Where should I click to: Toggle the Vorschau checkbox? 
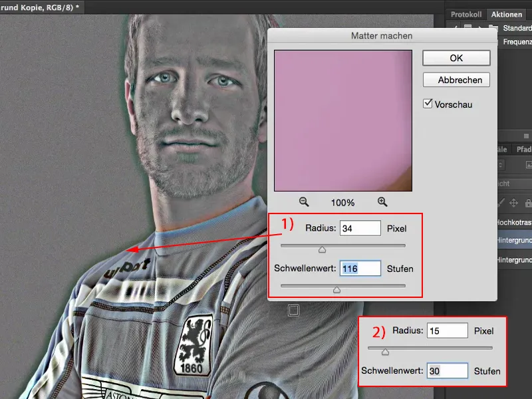(x=428, y=104)
